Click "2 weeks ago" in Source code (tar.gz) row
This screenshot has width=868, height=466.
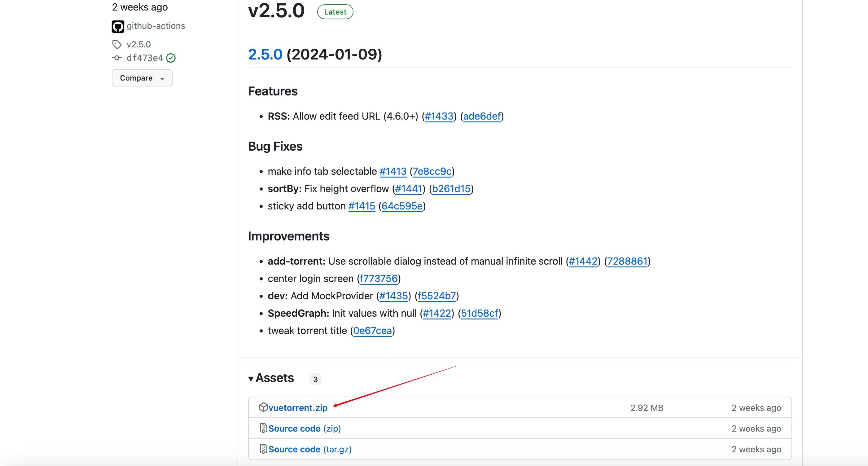[756, 449]
